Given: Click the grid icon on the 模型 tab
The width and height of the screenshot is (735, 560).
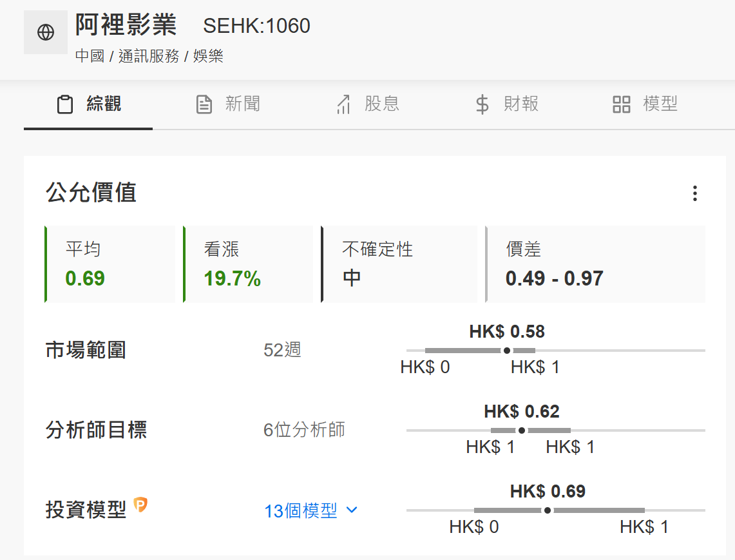Looking at the screenshot, I should click(x=622, y=104).
